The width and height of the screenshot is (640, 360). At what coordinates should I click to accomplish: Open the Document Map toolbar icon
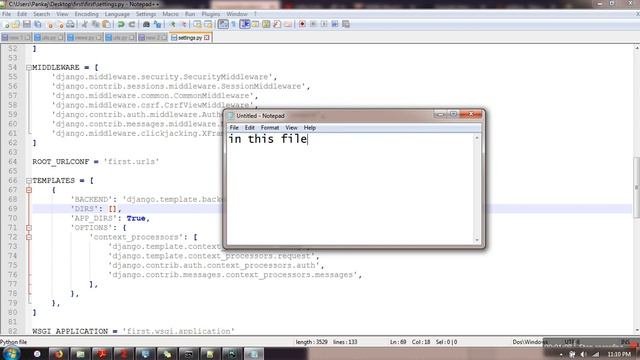(266, 24)
